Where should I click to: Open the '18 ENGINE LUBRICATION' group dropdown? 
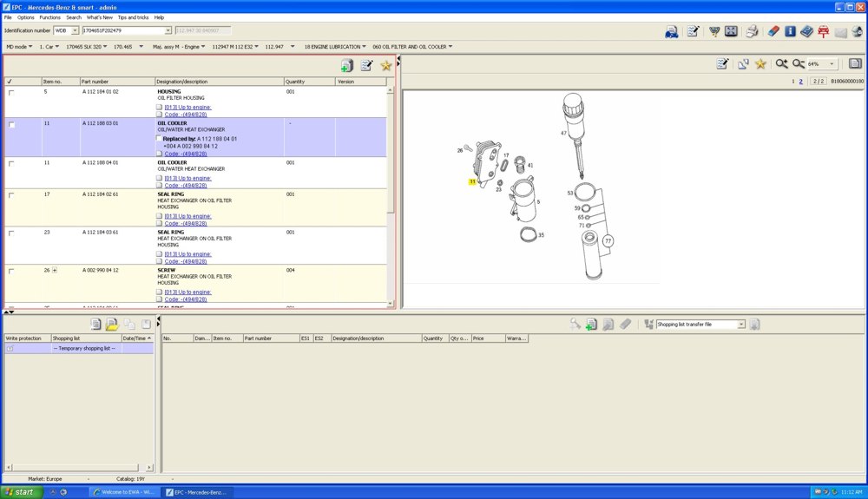(335, 47)
